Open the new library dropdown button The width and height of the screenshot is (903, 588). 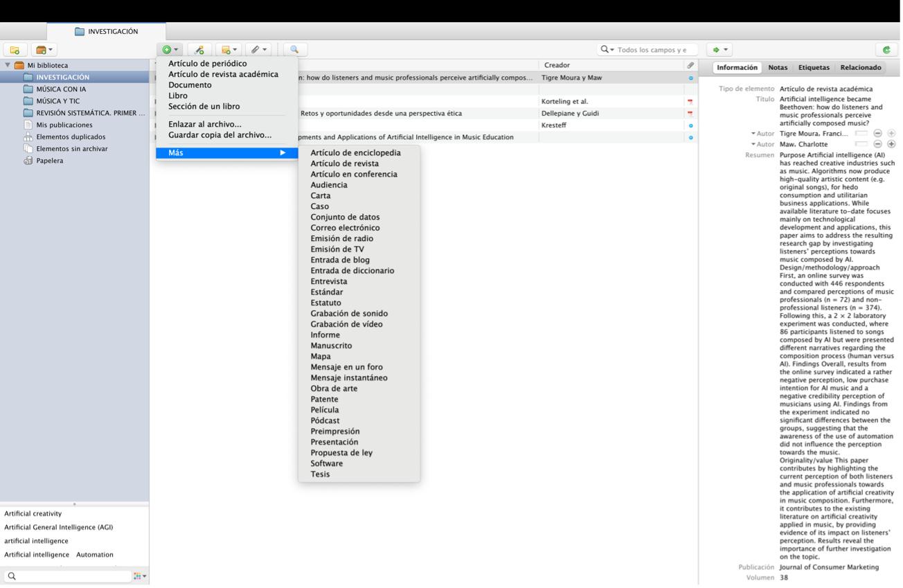44,50
